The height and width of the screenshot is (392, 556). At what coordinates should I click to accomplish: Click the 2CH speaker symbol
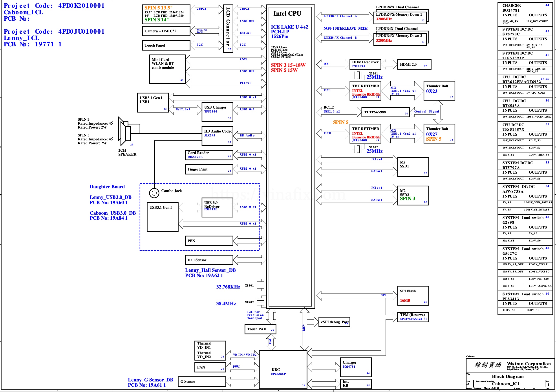coord(124,131)
